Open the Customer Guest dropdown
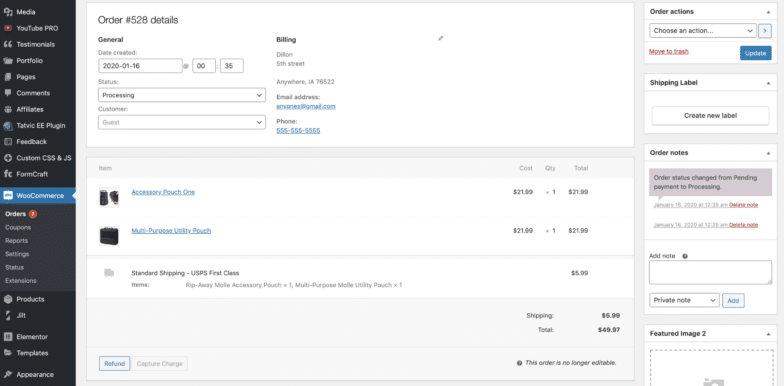The height and width of the screenshot is (386, 784). (x=182, y=122)
